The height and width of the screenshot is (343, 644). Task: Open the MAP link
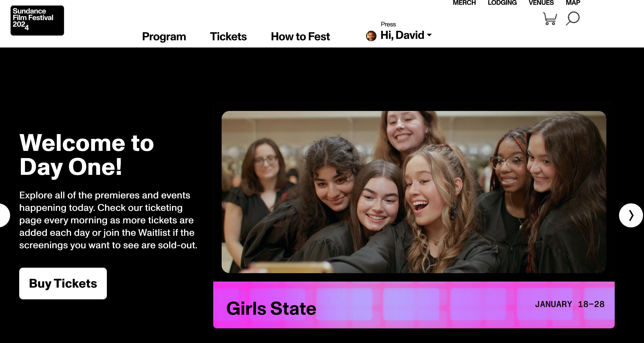pos(573,3)
